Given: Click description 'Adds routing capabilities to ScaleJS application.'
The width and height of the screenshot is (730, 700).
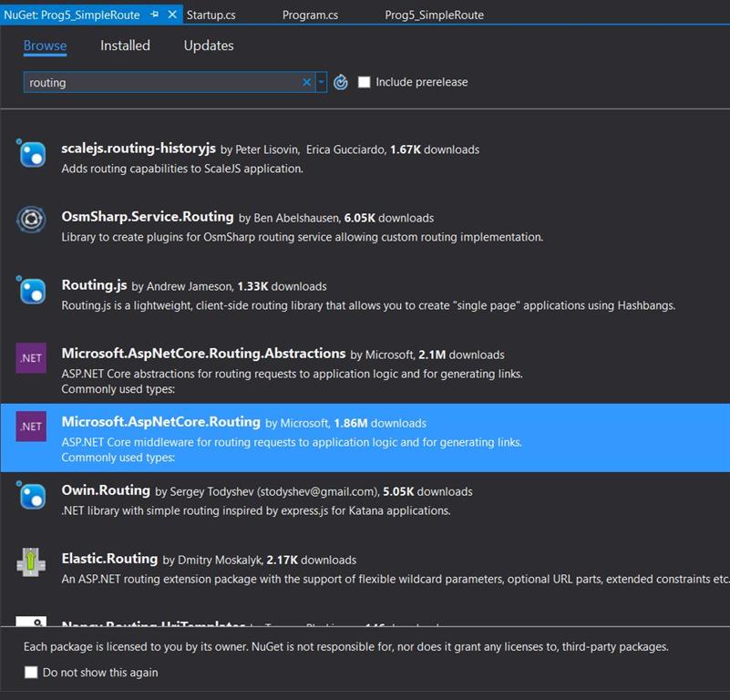Looking at the screenshot, I should point(182,169).
